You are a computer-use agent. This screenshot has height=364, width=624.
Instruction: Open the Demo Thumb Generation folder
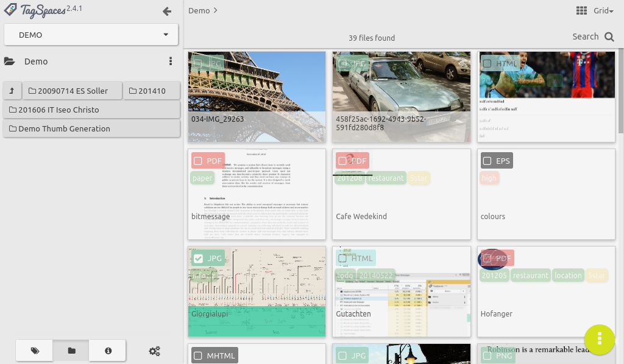[x=91, y=129]
